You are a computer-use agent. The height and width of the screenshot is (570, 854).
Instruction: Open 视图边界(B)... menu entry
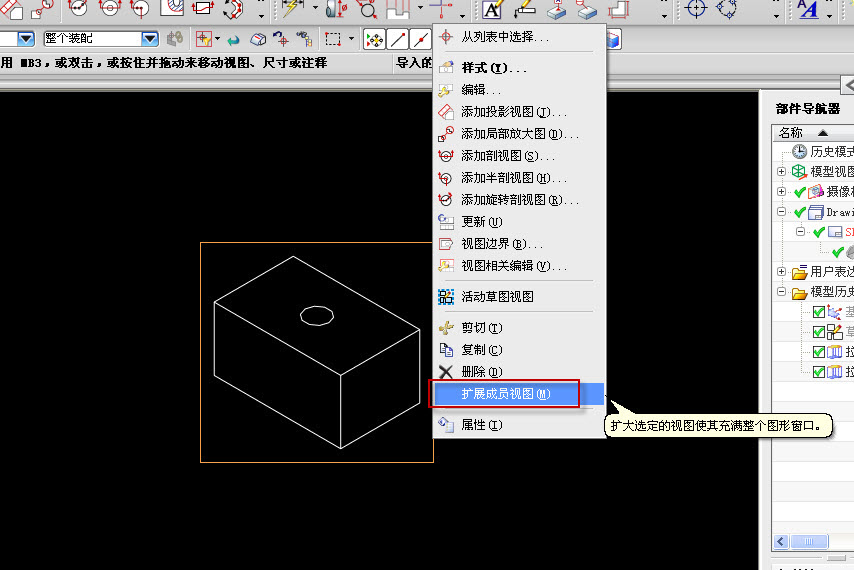(519, 244)
